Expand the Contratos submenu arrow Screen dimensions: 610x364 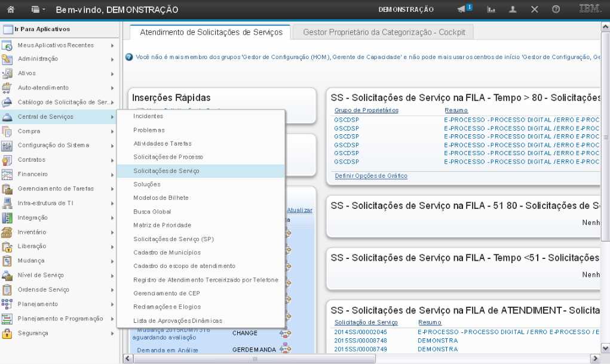(112, 160)
